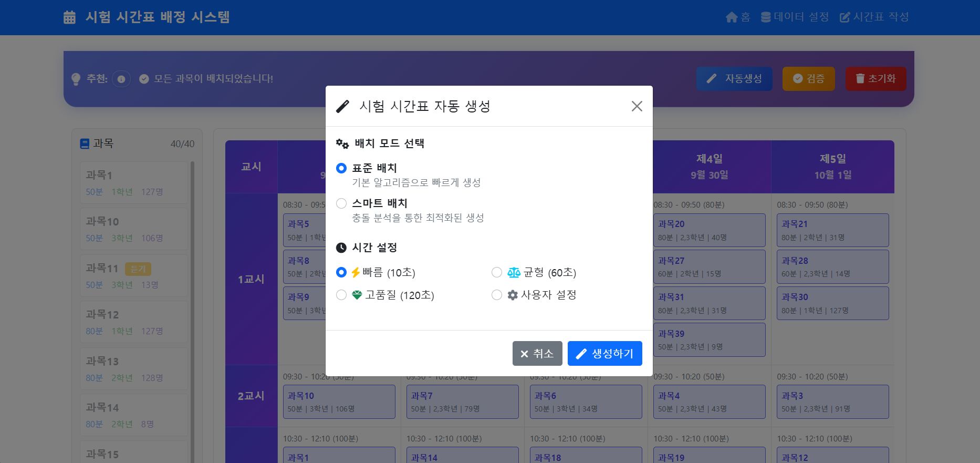Click the 생성하기 button
This screenshot has height=463, width=980.
605,354
